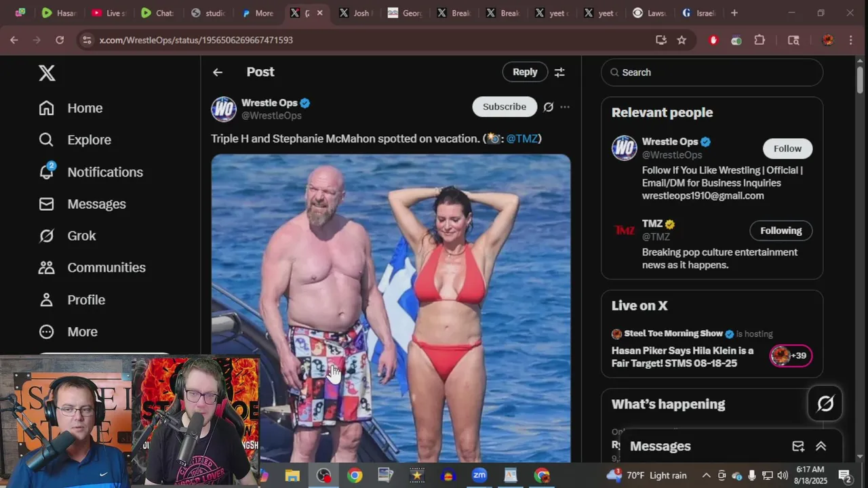Click browser Back arrow
The height and width of the screenshot is (488, 868).
pos(14,40)
